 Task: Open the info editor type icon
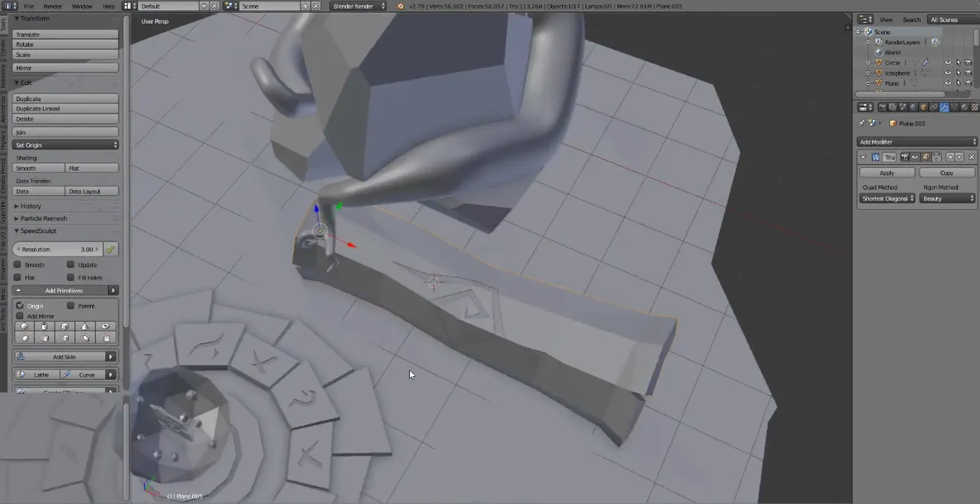pos(10,6)
